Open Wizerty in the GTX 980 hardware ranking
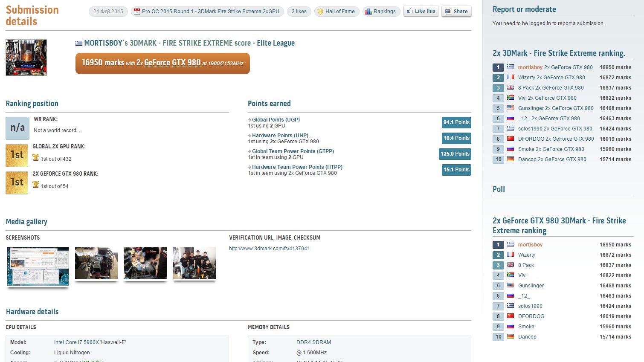The width and height of the screenshot is (644, 362). [527, 255]
